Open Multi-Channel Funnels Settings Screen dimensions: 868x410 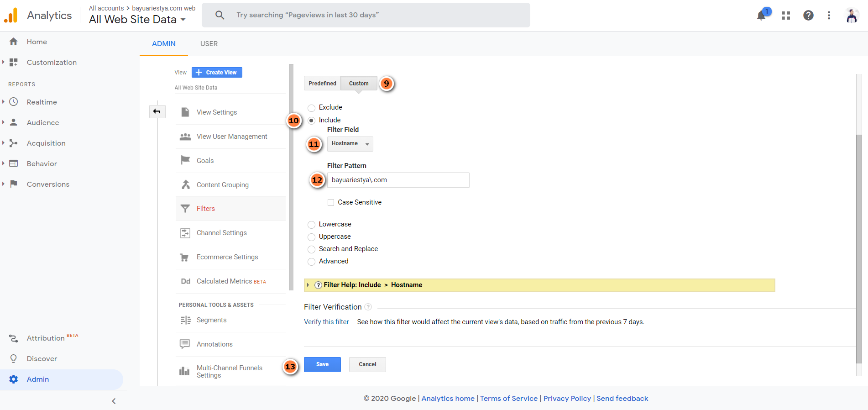(x=230, y=371)
